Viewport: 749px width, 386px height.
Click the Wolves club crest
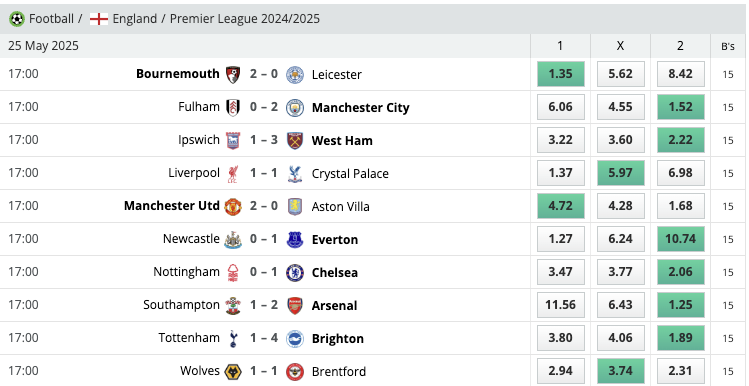click(x=233, y=371)
